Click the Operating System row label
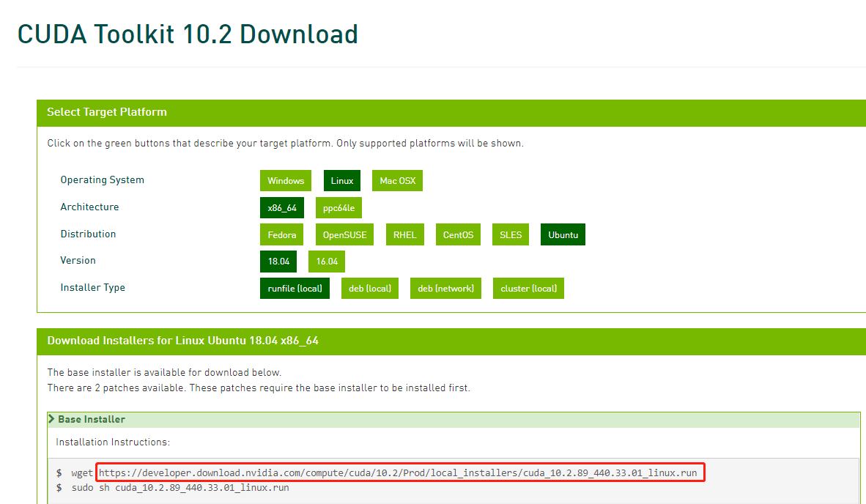Viewport: 866px width, 504px height. coord(102,180)
